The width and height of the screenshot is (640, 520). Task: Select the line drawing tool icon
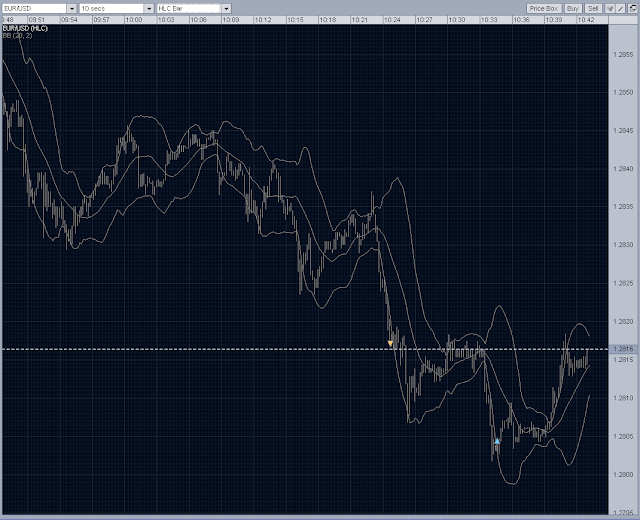[620, 8]
